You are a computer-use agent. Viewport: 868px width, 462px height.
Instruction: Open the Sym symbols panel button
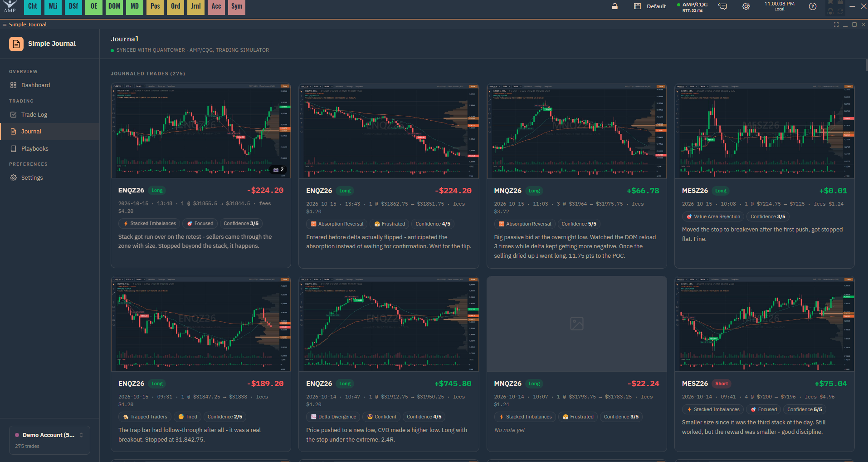tap(237, 7)
